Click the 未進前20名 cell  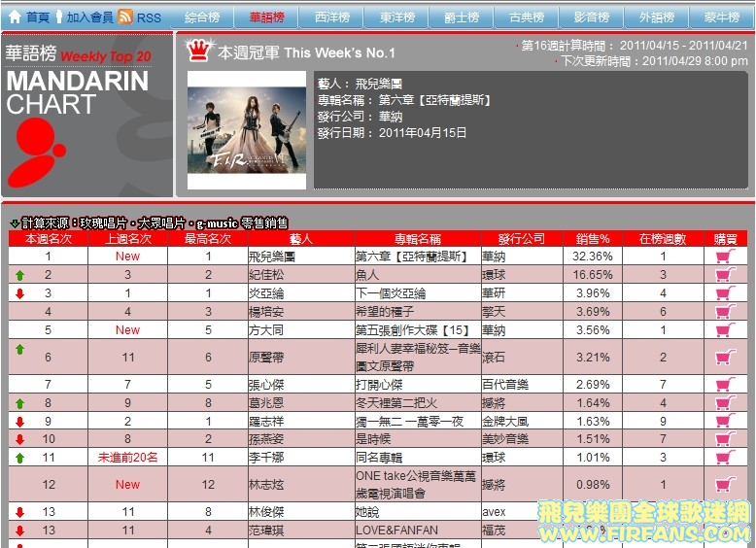(127, 457)
